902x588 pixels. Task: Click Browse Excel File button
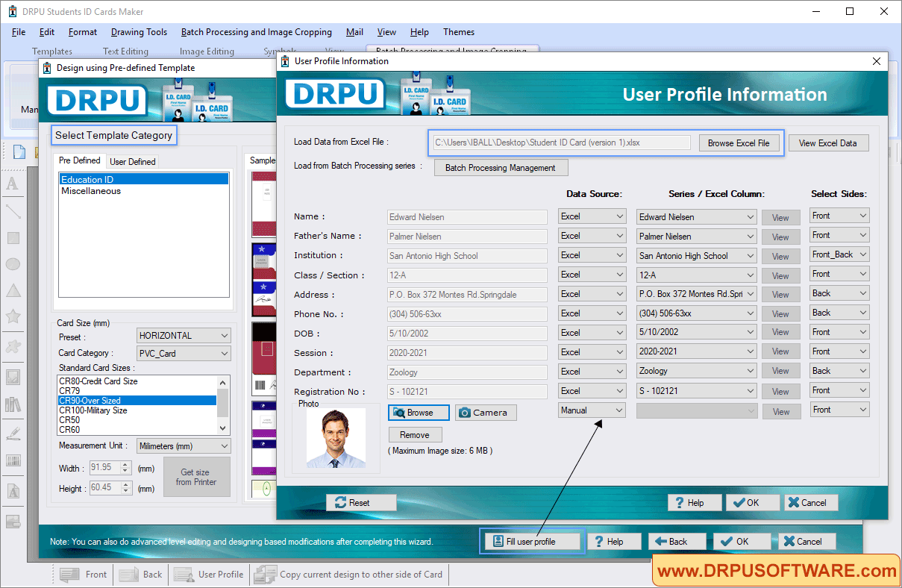739,143
